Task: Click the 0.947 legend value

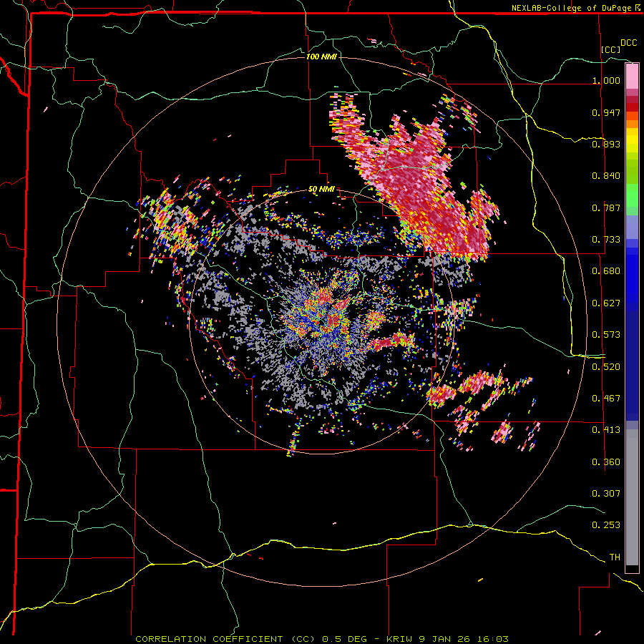Action: (606, 112)
